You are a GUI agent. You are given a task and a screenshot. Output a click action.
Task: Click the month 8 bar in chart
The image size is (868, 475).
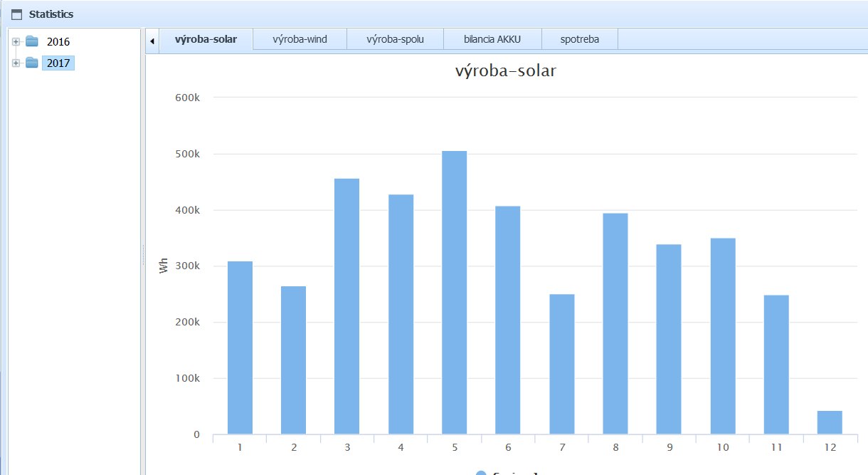(x=615, y=323)
